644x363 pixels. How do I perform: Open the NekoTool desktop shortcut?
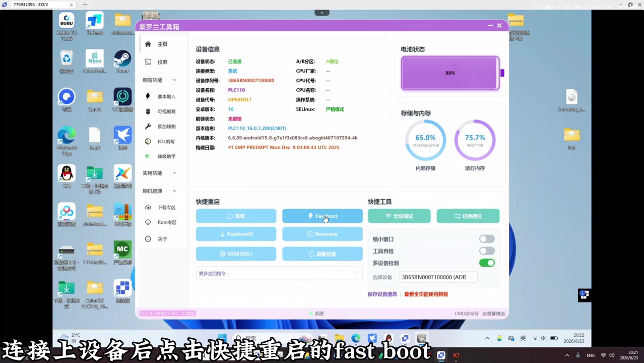tap(94, 62)
